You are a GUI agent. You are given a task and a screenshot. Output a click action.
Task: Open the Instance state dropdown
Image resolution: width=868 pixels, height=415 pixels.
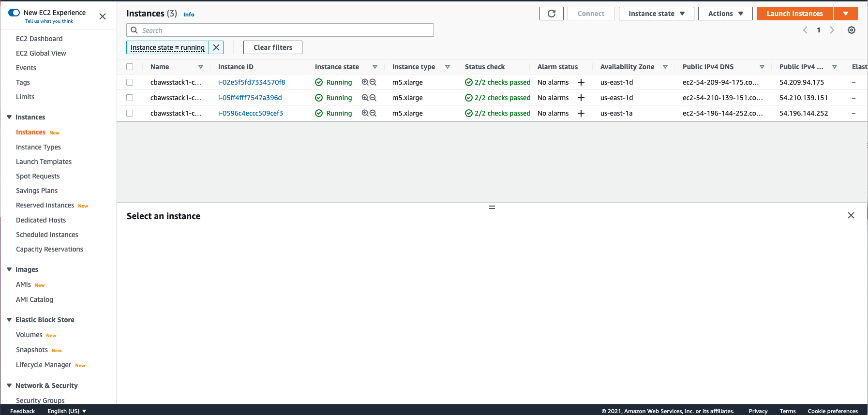(x=656, y=14)
